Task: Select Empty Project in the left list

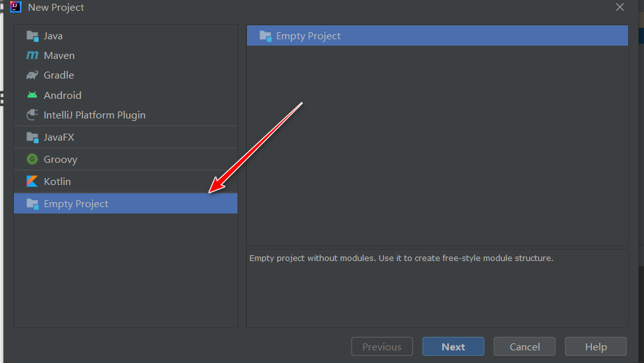Action: [125, 203]
